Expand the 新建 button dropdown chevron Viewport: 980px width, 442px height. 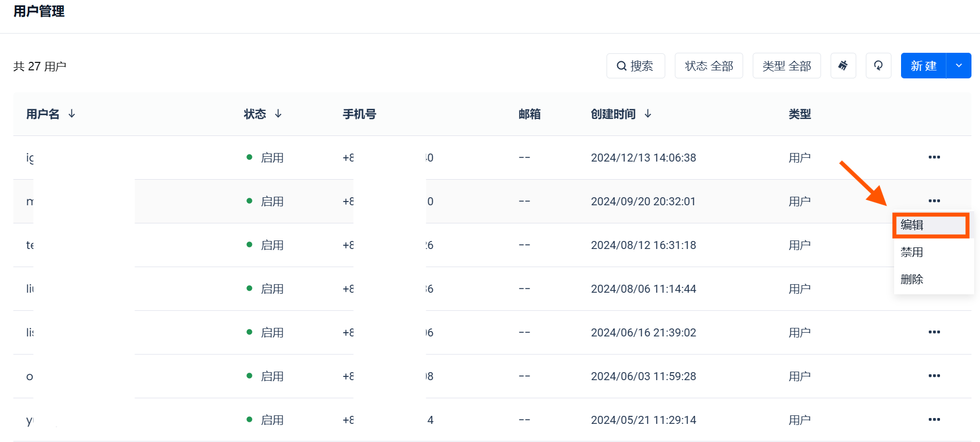959,66
